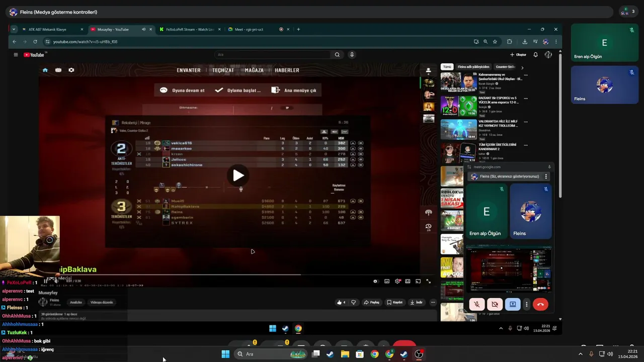Open Microsoft Store from the bottom taskbar
The image size is (644, 362).
tap(360, 354)
